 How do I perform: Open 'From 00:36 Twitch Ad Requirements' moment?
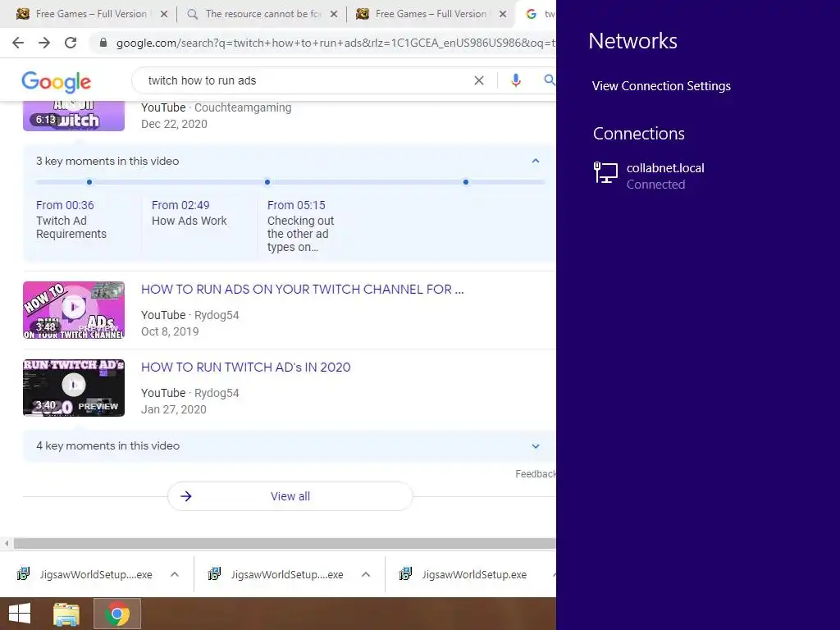(71, 220)
